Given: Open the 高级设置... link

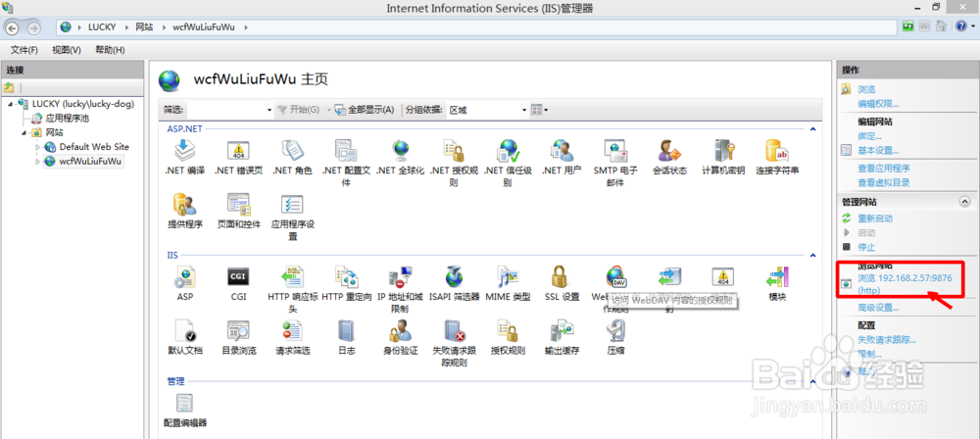Looking at the screenshot, I should coord(878,308).
